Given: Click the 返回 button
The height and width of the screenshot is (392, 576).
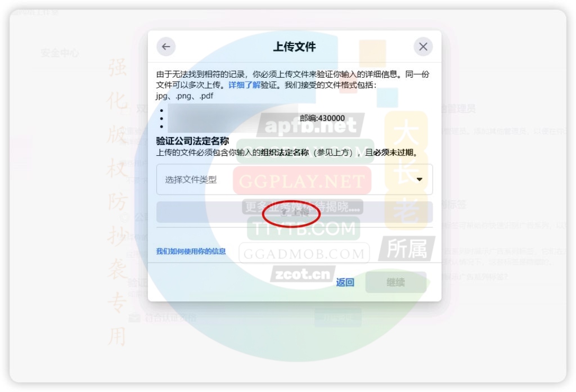Looking at the screenshot, I should (x=345, y=282).
